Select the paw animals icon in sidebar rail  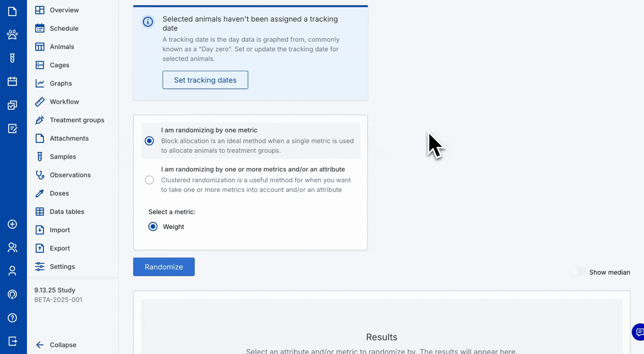[x=12, y=34]
